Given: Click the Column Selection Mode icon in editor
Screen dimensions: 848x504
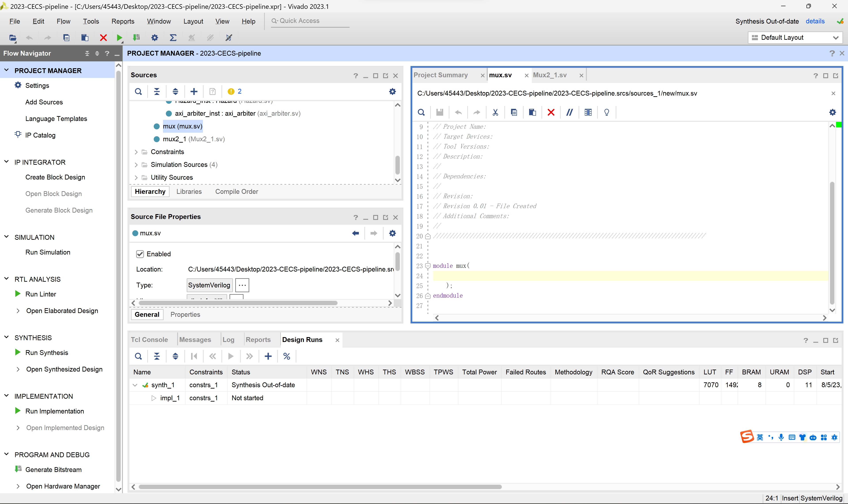Looking at the screenshot, I should pyautogui.click(x=588, y=112).
